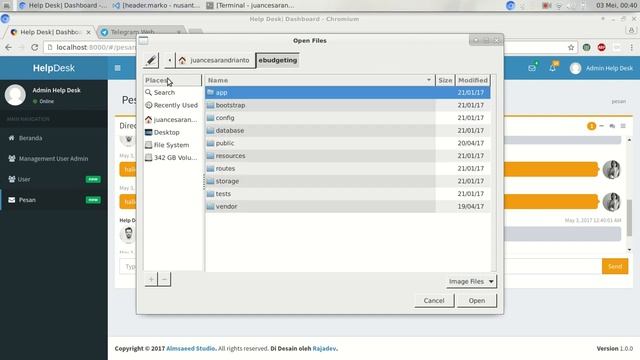
Task: Select the bootstrap folder
Action: (348, 105)
